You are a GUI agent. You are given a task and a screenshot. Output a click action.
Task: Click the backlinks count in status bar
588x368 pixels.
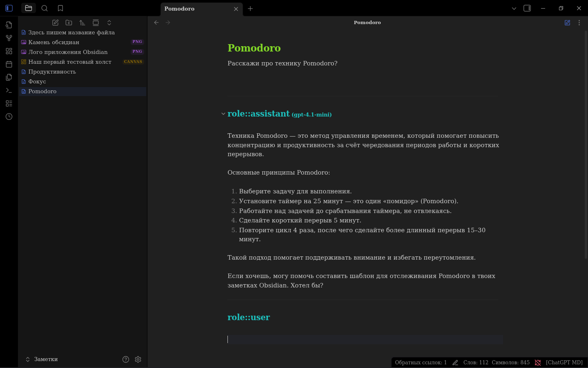point(421,362)
